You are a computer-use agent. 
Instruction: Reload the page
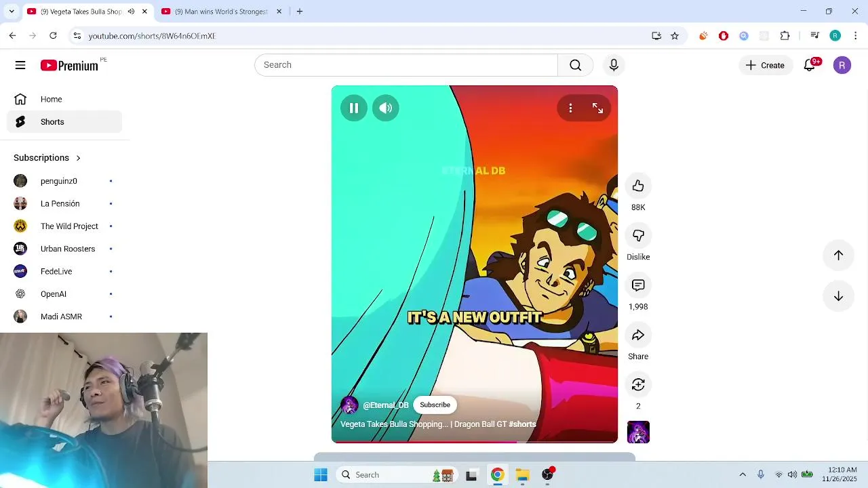[x=53, y=36]
